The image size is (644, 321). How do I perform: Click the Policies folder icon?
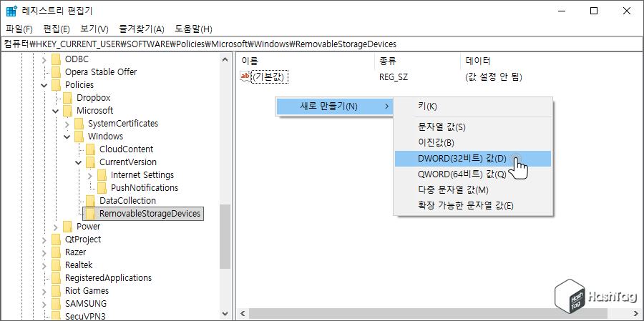[x=56, y=85]
